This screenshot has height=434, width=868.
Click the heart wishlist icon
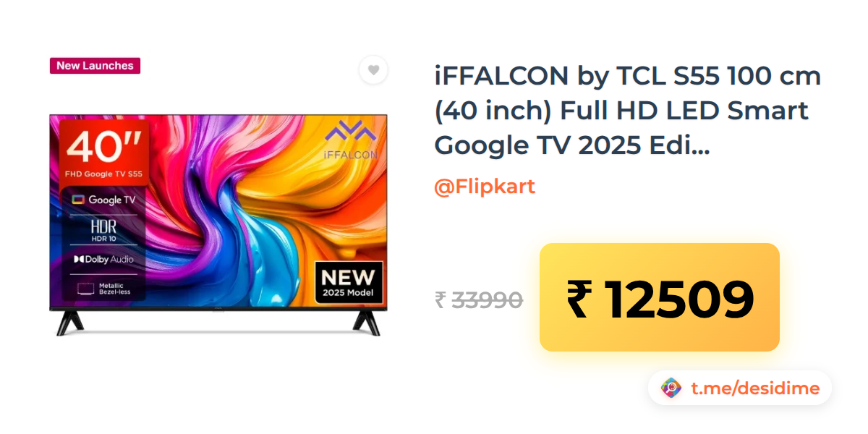tap(373, 70)
